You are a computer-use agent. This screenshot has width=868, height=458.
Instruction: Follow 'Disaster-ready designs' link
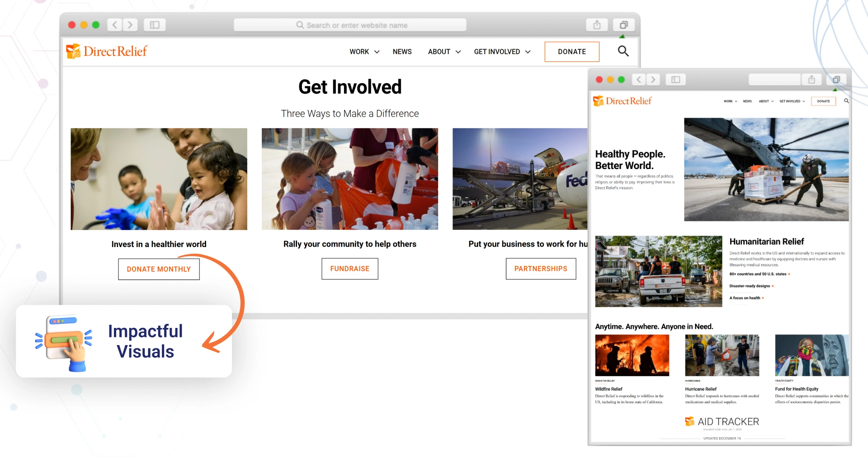tap(751, 286)
